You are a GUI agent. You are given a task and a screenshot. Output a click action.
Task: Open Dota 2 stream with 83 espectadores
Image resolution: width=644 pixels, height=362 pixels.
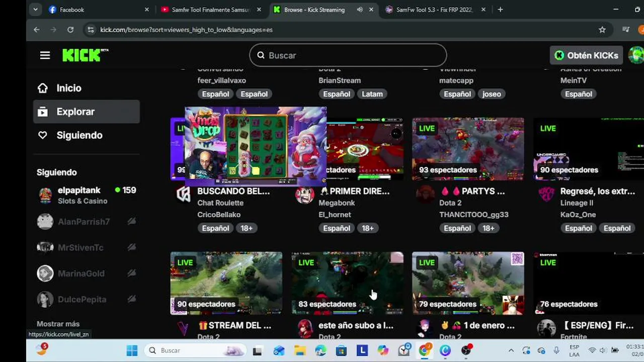click(x=347, y=283)
